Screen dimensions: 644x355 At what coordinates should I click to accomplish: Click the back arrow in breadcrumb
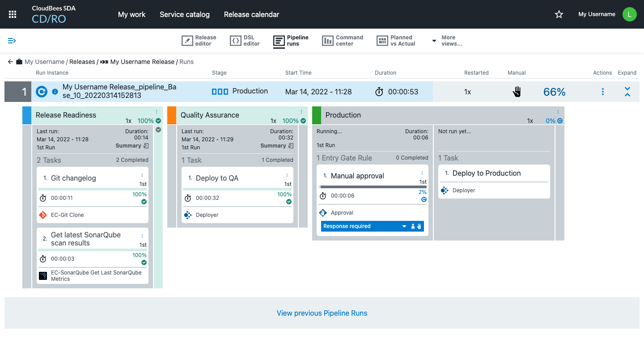point(10,62)
